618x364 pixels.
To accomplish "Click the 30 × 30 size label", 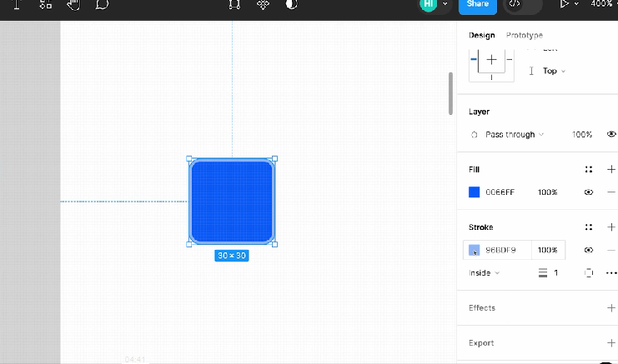I will point(232,256).
